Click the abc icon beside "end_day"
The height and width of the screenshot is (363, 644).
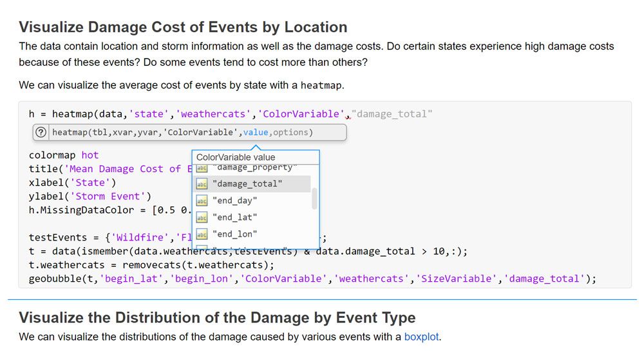tap(202, 201)
